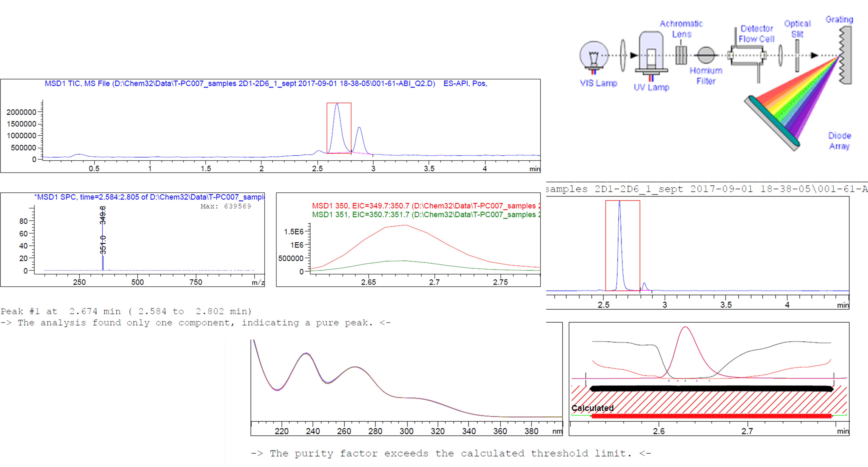This screenshot has width=868, height=467.
Task: Click the UV spectrum maximum near 240 nm
Action: [x=306, y=353]
